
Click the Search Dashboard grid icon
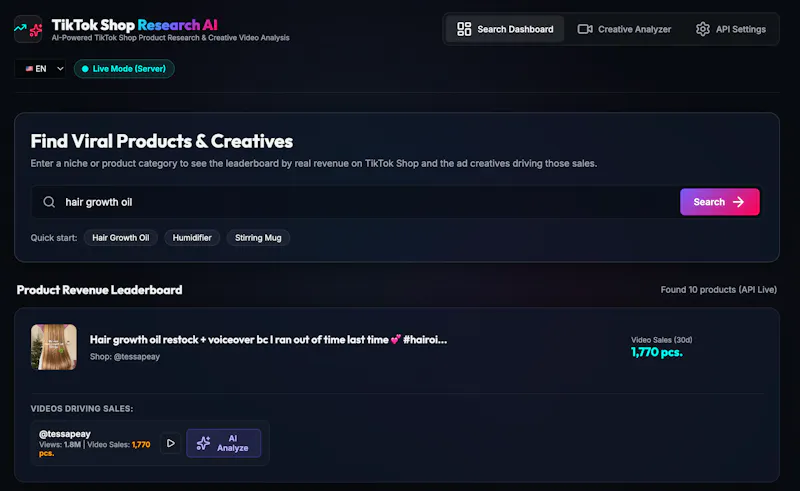click(464, 29)
